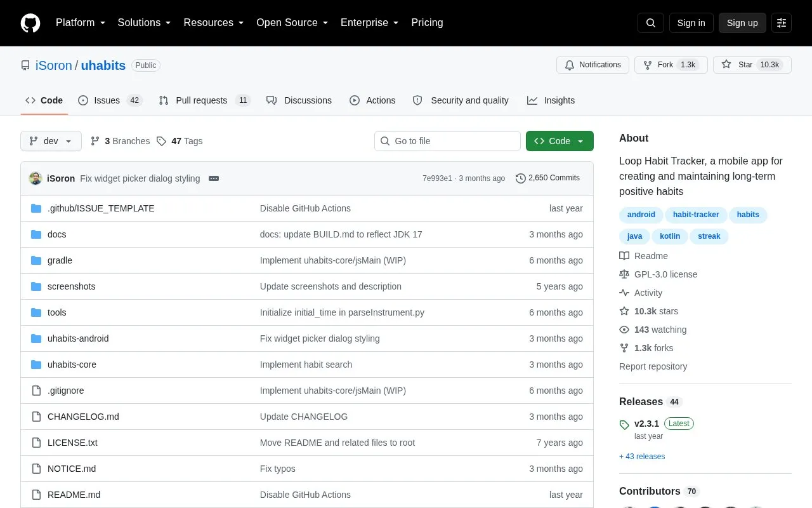Open the search magnifier button
812x508 pixels.
tap(651, 23)
